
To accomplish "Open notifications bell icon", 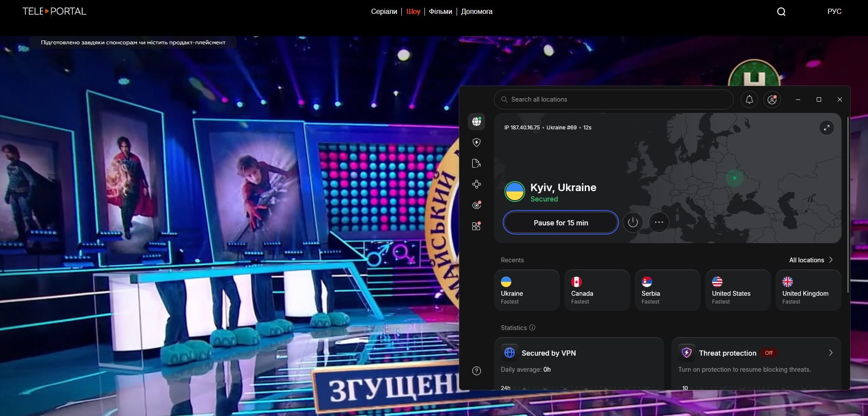I will click(x=749, y=99).
